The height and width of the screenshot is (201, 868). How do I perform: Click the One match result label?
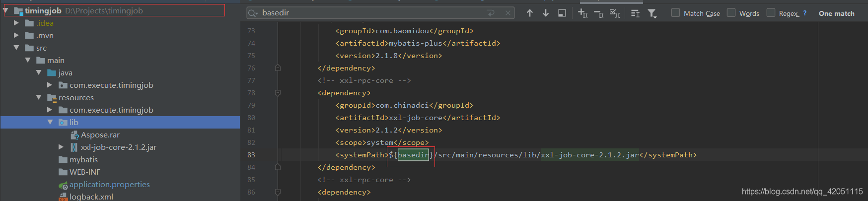pos(837,13)
